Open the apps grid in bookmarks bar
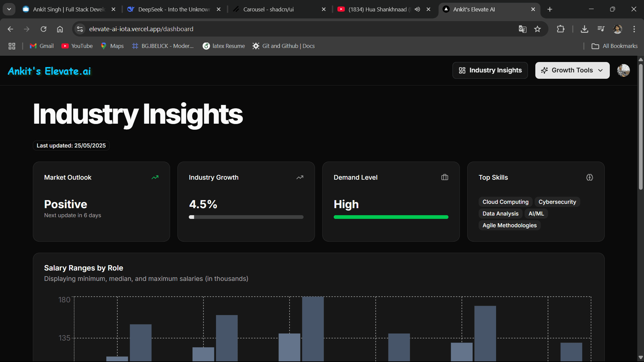The height and width of the screenshot is (362, 644). pyautogui.click(x=12, y=46)
